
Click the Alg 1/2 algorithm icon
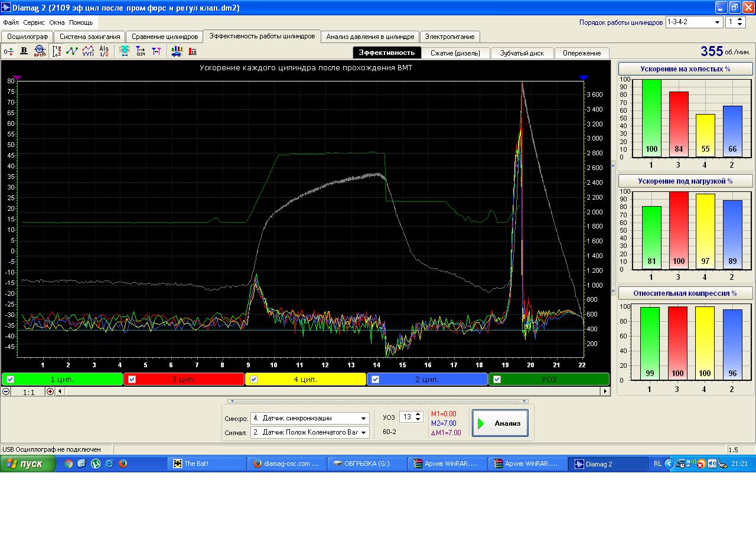(x=104, y=51)
